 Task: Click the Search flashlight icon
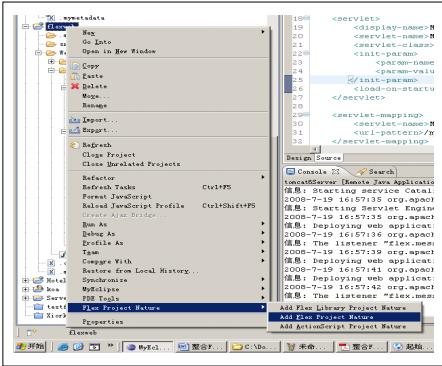[361, 172]
